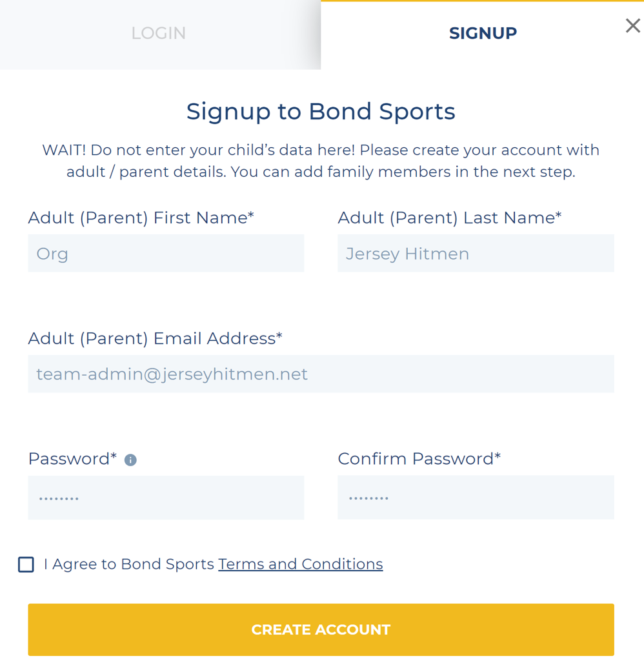Click the password requirements info icon
The height and width of the screenshot is (661, 644).
tap(130, 460)
